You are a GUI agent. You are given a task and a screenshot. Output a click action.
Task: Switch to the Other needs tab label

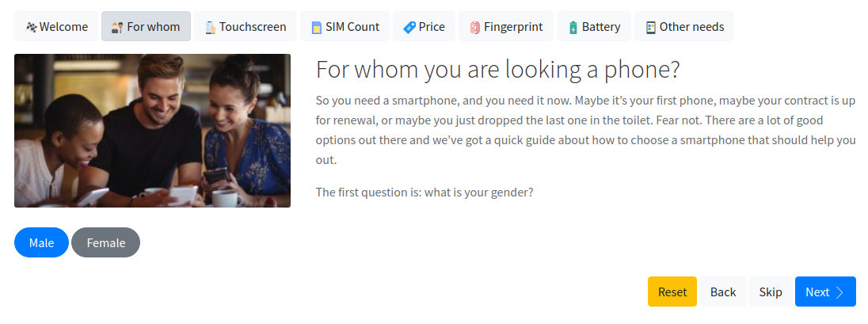coord(691,27)
